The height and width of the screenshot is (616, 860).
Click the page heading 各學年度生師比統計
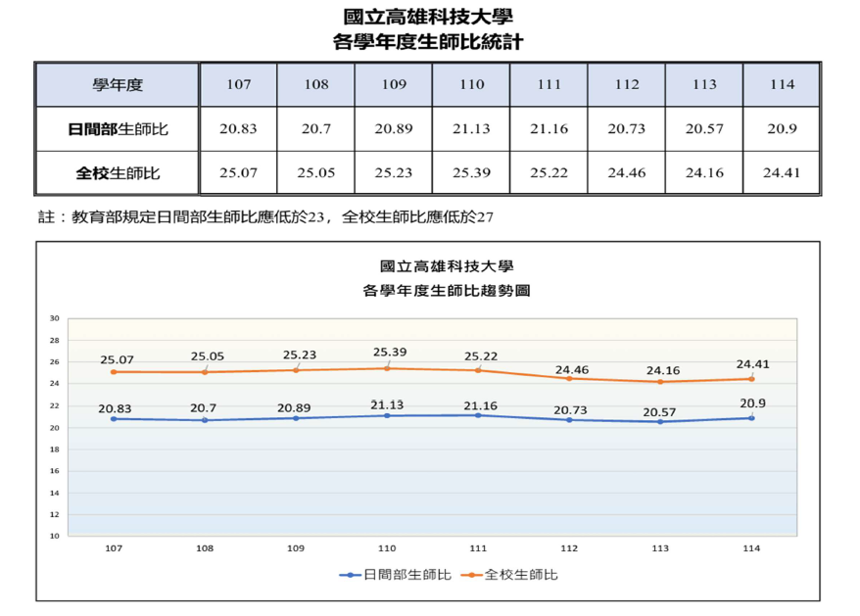pyautogui.click(x=428, y=42)
